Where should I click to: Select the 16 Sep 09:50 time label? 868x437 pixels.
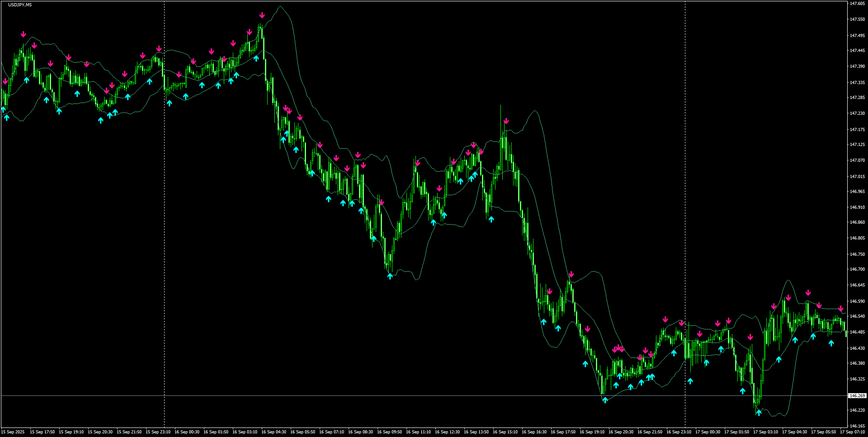(x=389, y=432)
